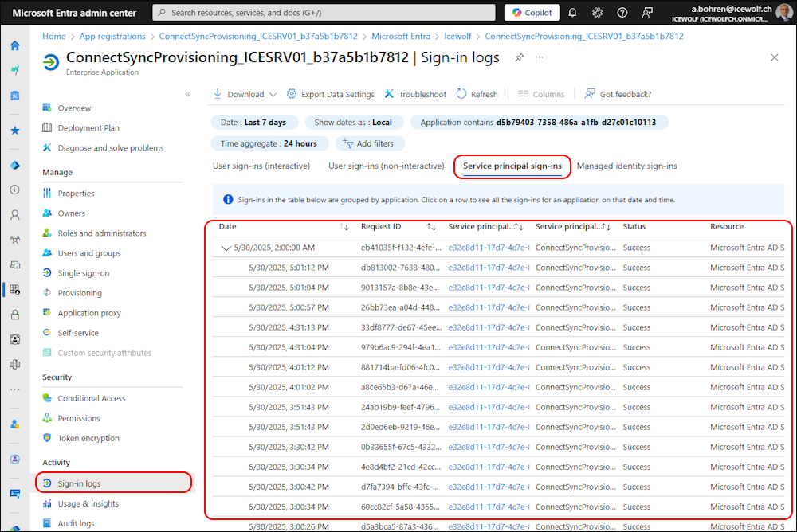This screenshot has width=797, height=532.
Task: Open Usage & insights
Action: point(88,503)
